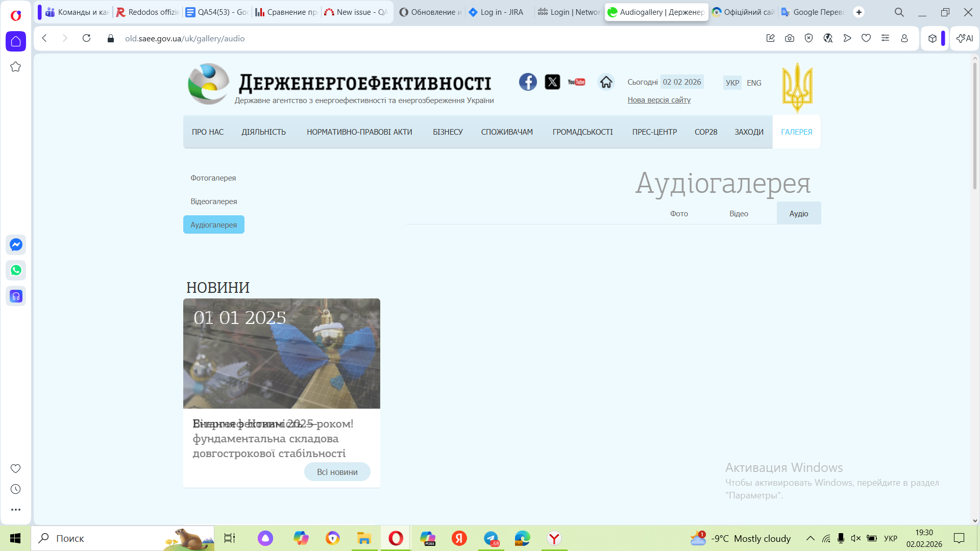Click the Всі новини button
The image size is (980, 551).
pyautogui.click(x=337, y=472)
